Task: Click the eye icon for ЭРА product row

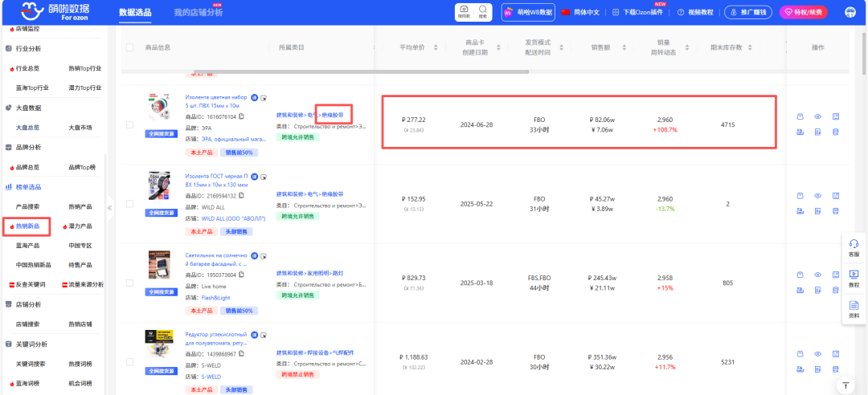Action: click(817, 116)
